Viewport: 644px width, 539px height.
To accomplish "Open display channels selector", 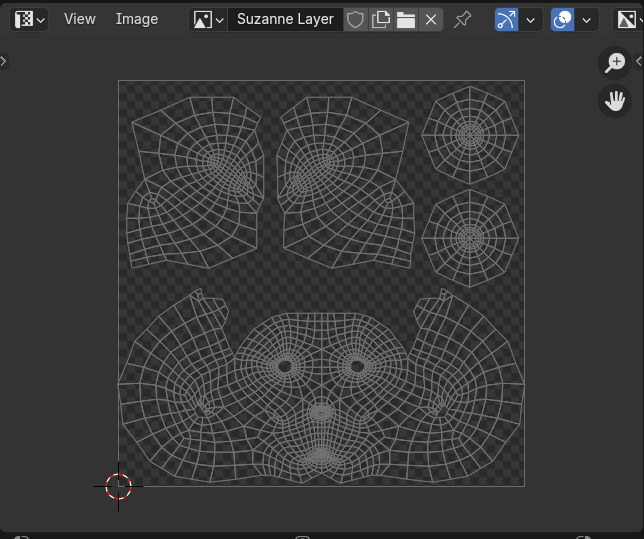I will (x=628, y=19).
